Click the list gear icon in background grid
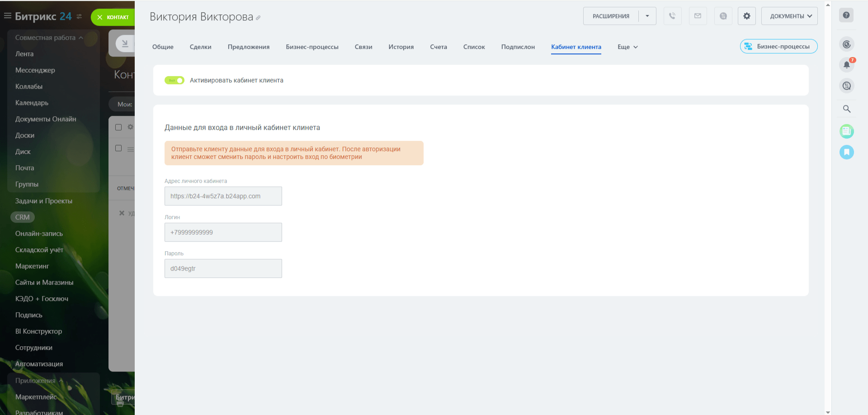The image size is (868, 415). click(130, 127)
